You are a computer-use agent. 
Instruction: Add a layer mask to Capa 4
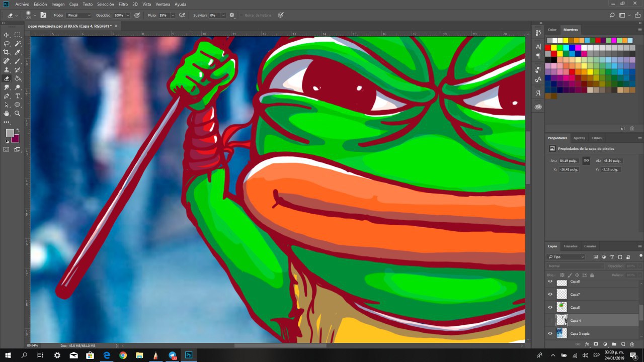click(596, 344)
